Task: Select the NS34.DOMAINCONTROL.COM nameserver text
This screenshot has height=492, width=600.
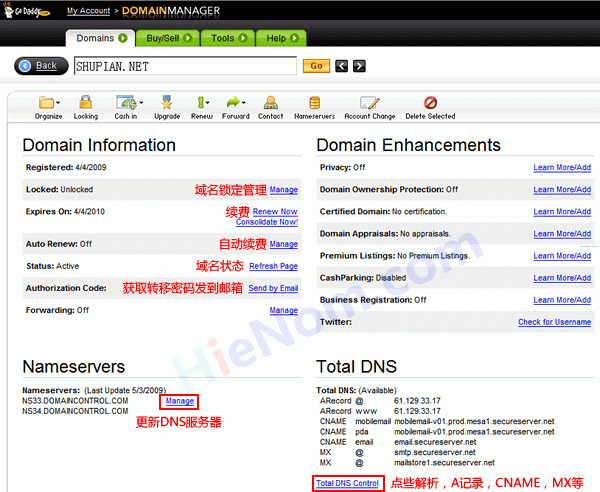Action: pyautogui.click(x=75, y=411)
